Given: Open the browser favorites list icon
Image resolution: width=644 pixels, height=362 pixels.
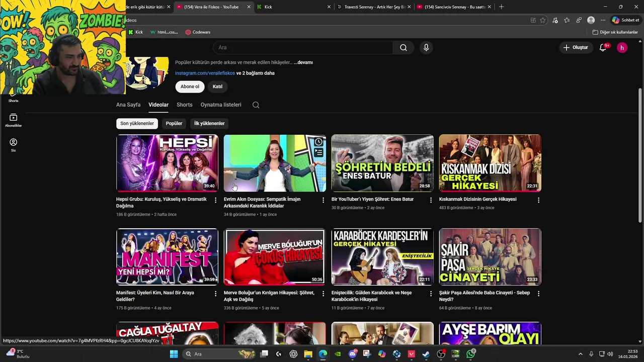Looking at the screenshot, I should coord(567,20).
